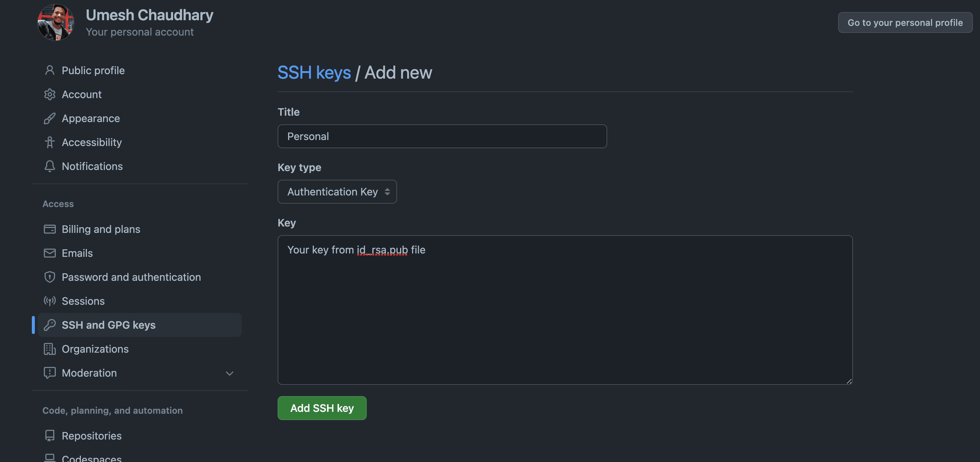Click the SSH keys breadcrumb link

pyautogui.click(x=314, y=72)
